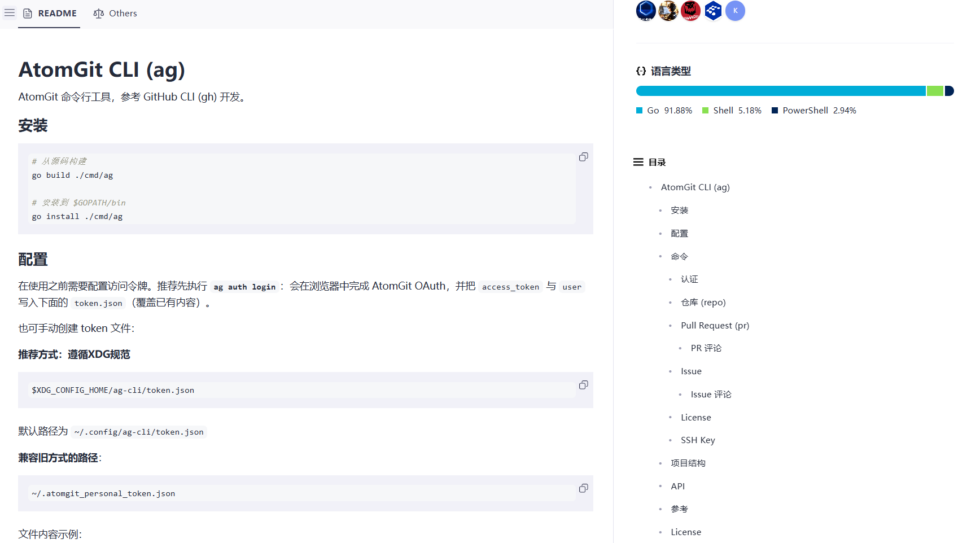
Task: Click the default path ~/.config/ag-cli/token.json
Action: [x=139, y=432]
